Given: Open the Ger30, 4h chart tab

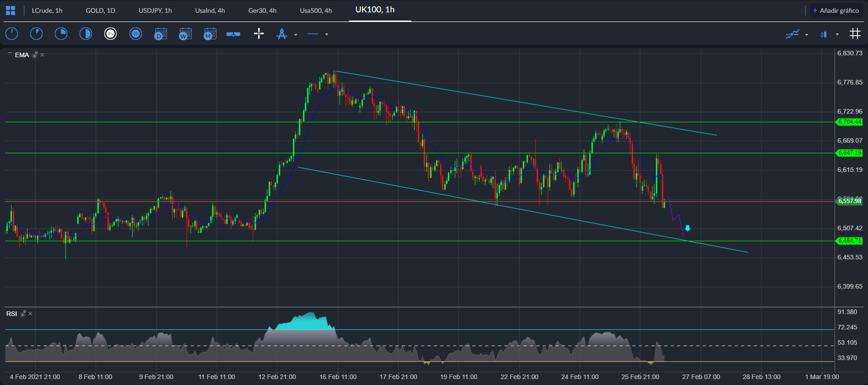Looking at the screenshot, I should (x=262, y=11).
